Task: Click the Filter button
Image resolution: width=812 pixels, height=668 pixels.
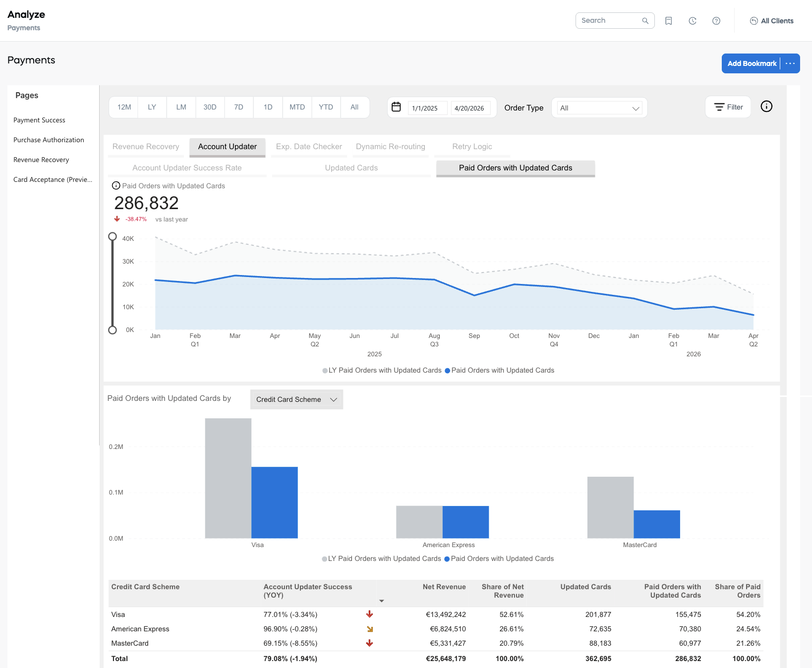Action: 728,107
